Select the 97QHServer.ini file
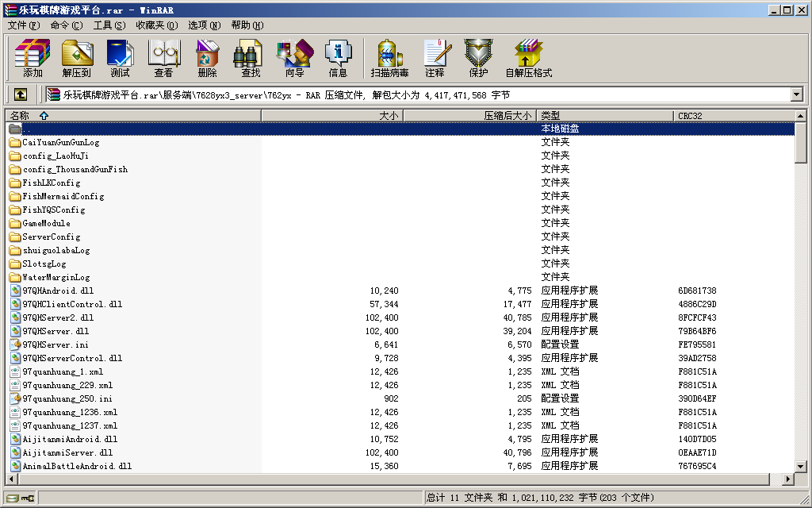The width and height of the screenshot is (812, 508). click(56, 344)
